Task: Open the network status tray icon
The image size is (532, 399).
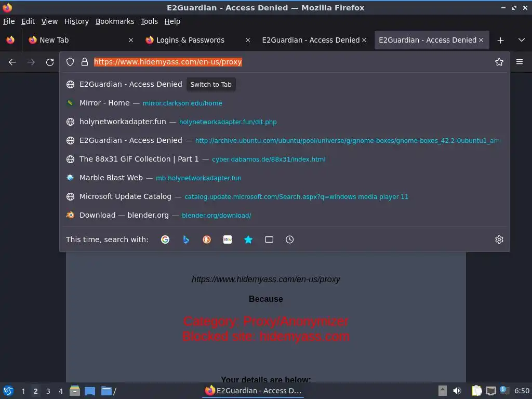Action: [x=490, y=391]
